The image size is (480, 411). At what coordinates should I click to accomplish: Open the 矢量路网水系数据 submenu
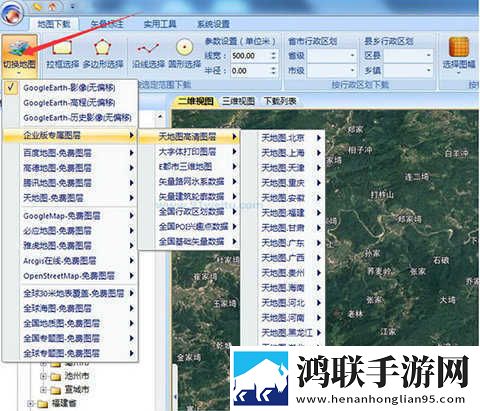(189, 181)
